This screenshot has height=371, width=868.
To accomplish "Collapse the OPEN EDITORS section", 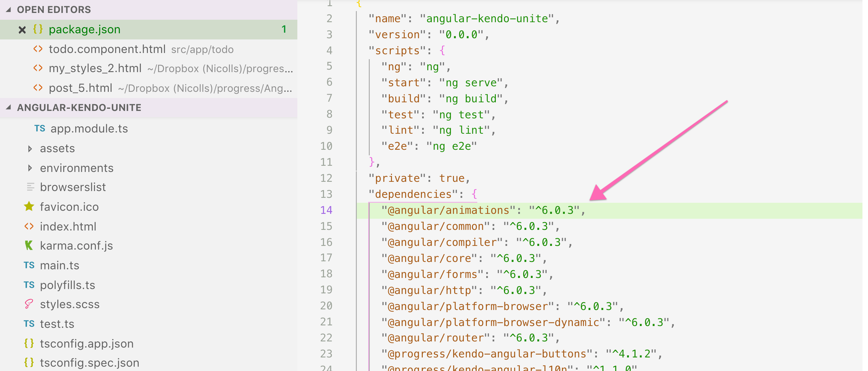I will tap(9, 10).
